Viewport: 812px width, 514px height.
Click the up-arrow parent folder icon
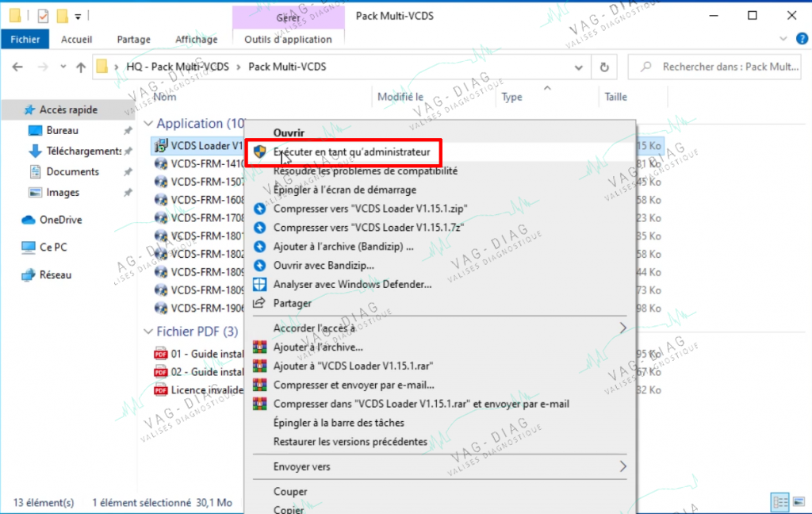tap(81, 67)
